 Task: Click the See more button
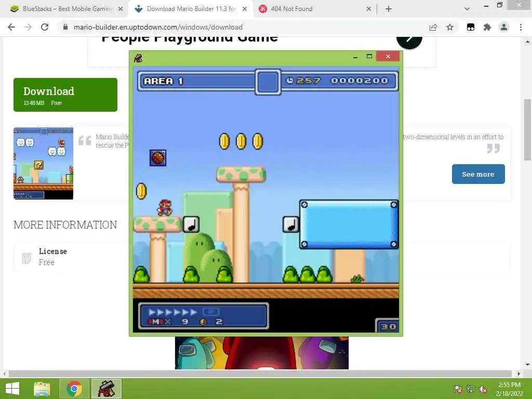coord(478,174)
